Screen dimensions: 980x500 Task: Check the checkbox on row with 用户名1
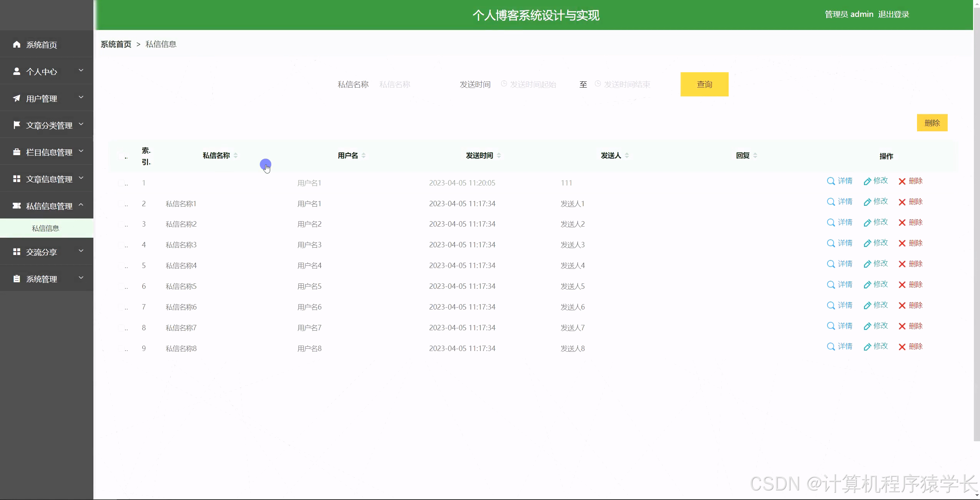(122, 182)
